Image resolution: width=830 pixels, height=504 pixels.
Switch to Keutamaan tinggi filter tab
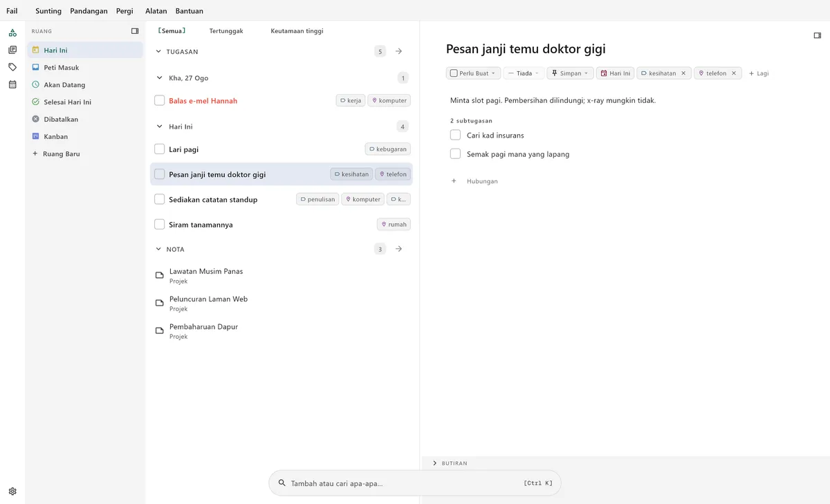coord(297,31)
